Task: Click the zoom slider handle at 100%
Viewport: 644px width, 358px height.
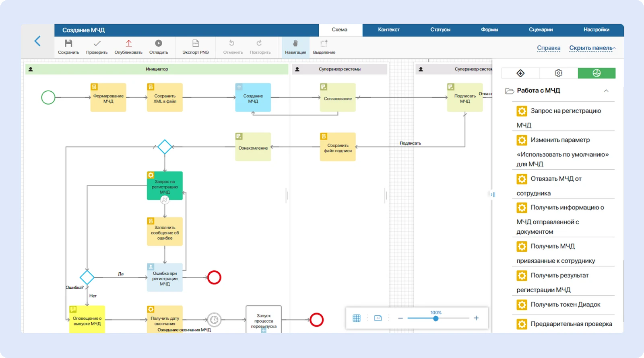Action: pyautogui.click(x=436, y=318)
